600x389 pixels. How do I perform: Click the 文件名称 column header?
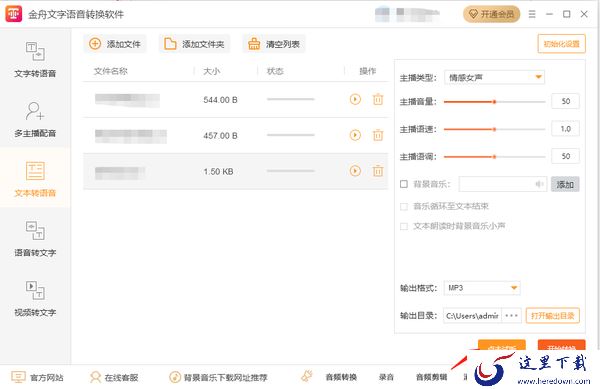tap(111, 71)
